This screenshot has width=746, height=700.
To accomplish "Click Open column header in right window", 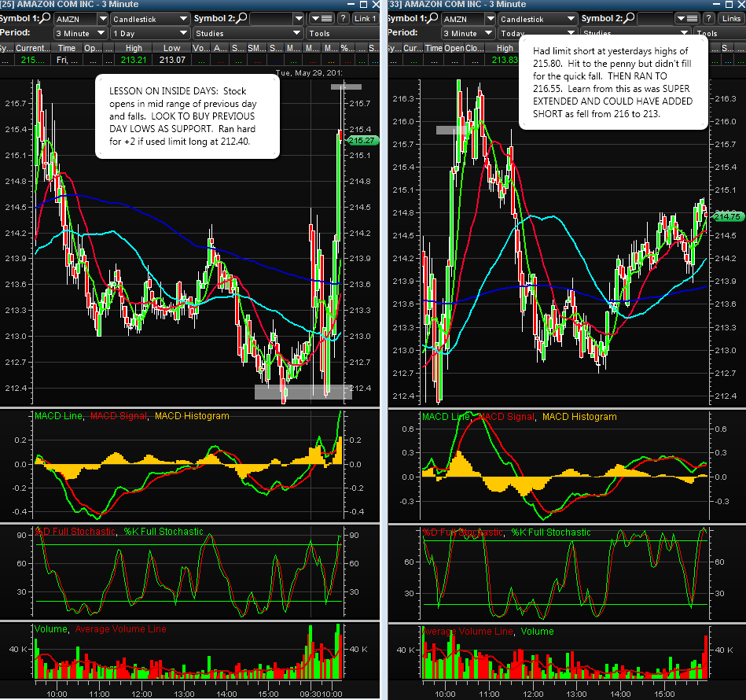I will point(454,48).
